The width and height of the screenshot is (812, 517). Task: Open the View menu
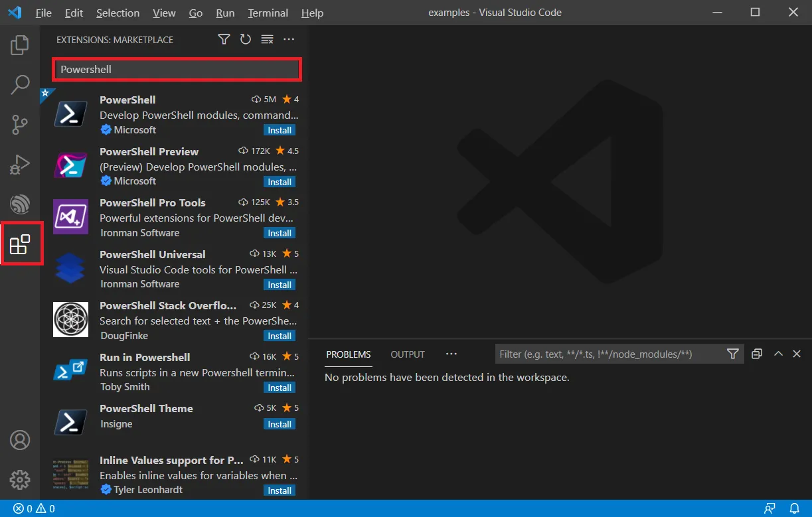point(164,13)
